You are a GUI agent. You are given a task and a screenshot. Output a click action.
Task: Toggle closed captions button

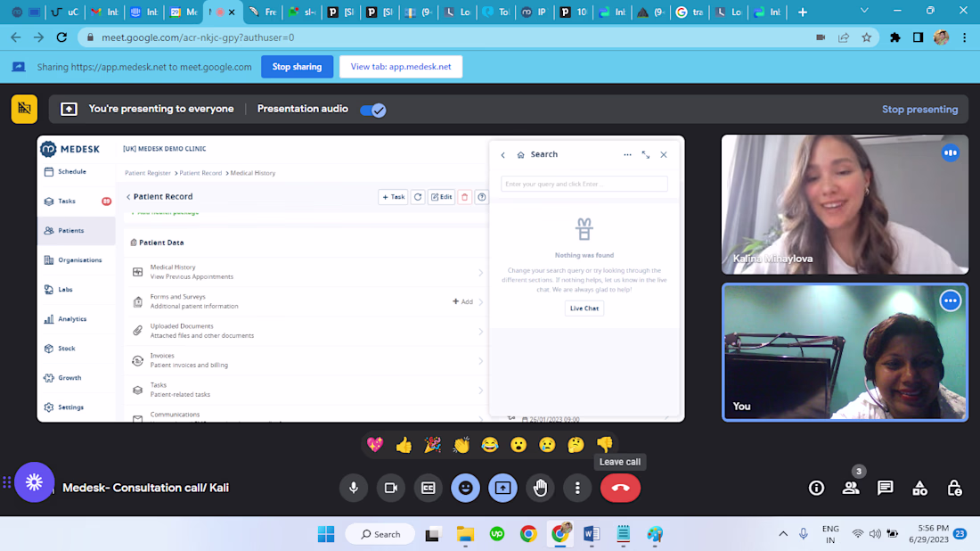429,488
